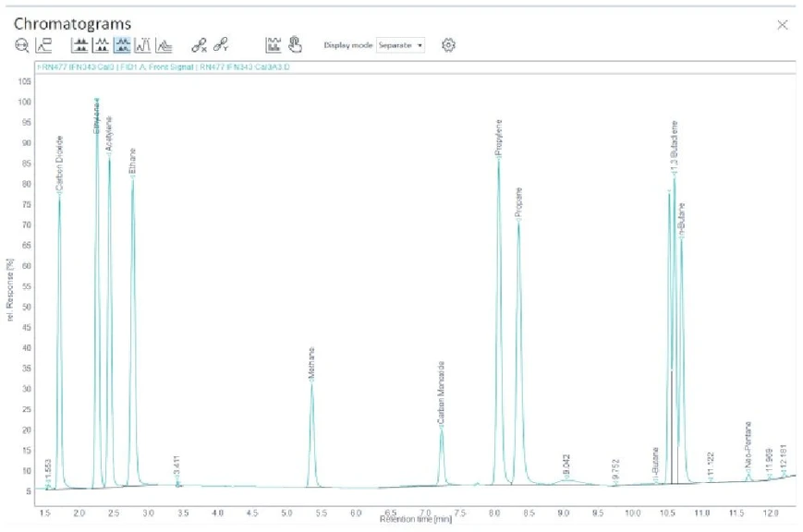This screenshot has height=532, width=803.
Task: Select the first peak labeling toolbar icon
Action: pyautogui.click(x=80, y=45)
